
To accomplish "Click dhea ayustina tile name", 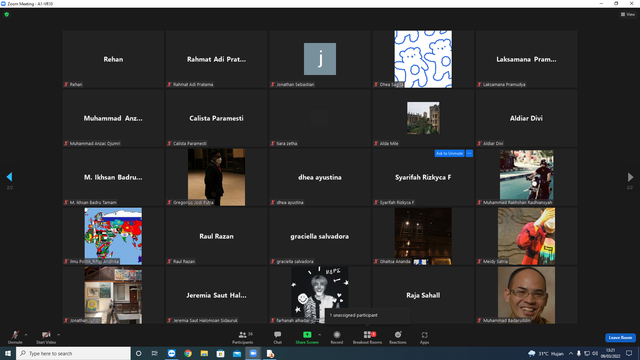I will pyautogui.click(x=320, y=177).
